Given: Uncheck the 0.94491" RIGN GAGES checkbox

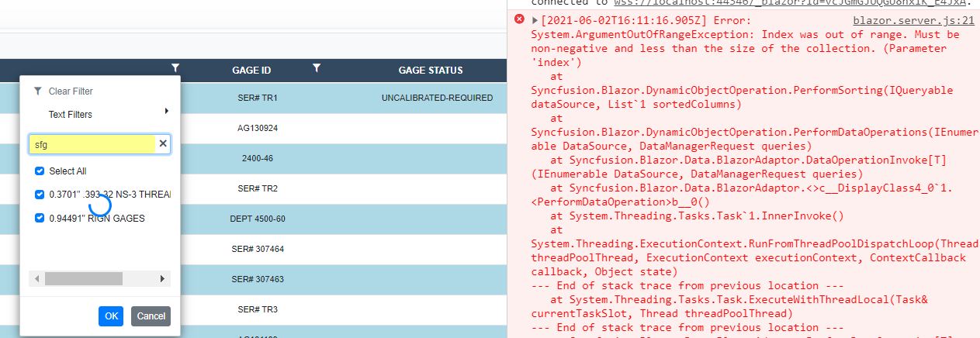Looking at the screenshot, I should pos(40,219).
